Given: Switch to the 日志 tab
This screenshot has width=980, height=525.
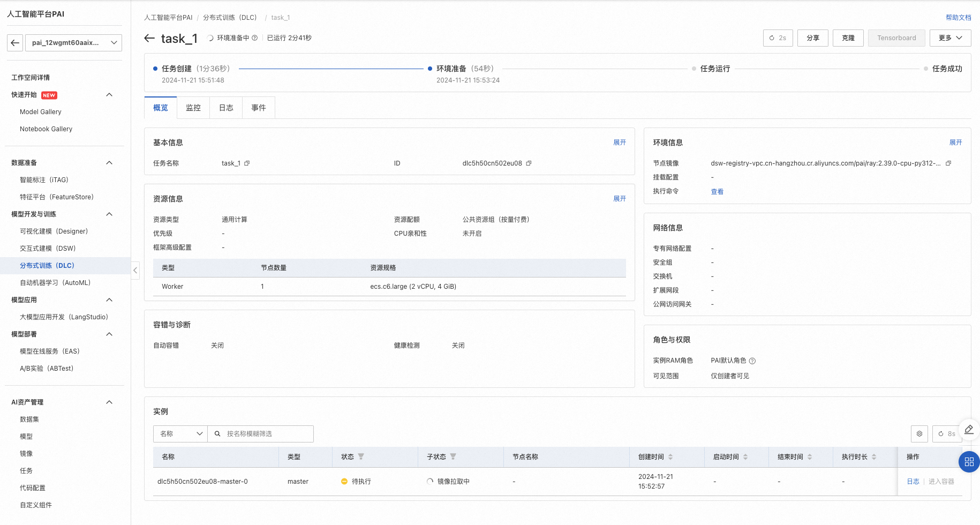Looking at the screenshot, I should 226,108.
